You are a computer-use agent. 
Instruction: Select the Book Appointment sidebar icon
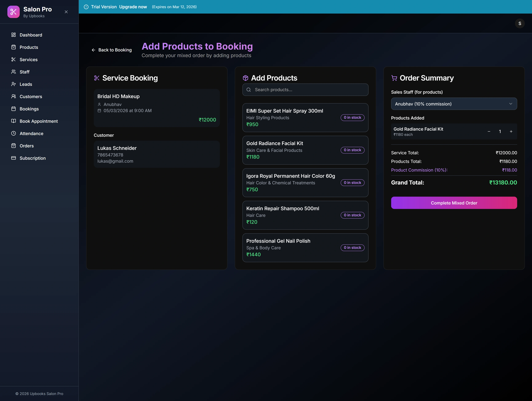(14, 121)
